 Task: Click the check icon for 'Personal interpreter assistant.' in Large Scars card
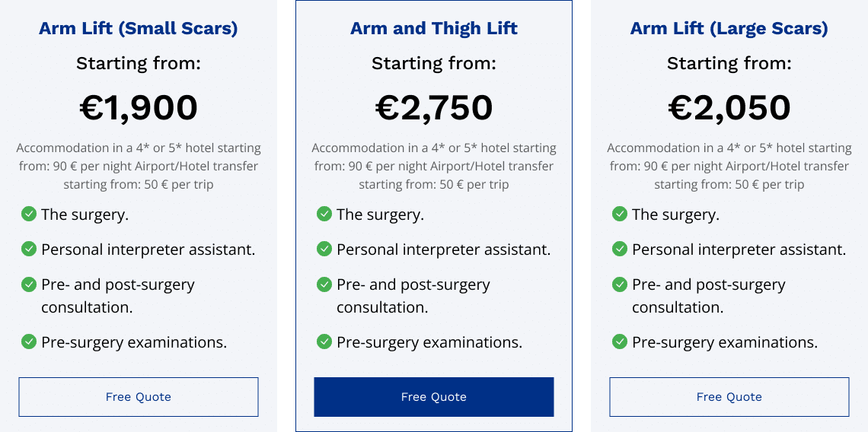[x=620, y=249]
